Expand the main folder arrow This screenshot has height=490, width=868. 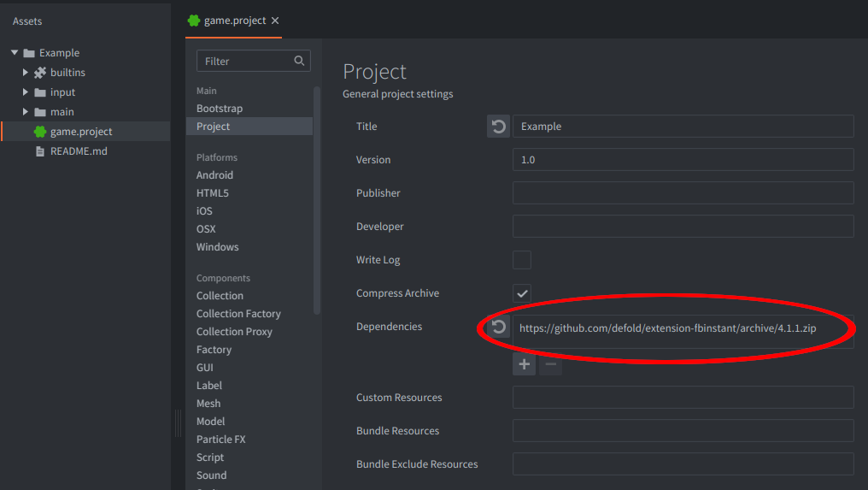pyautogui.click(x=26, y=112)
